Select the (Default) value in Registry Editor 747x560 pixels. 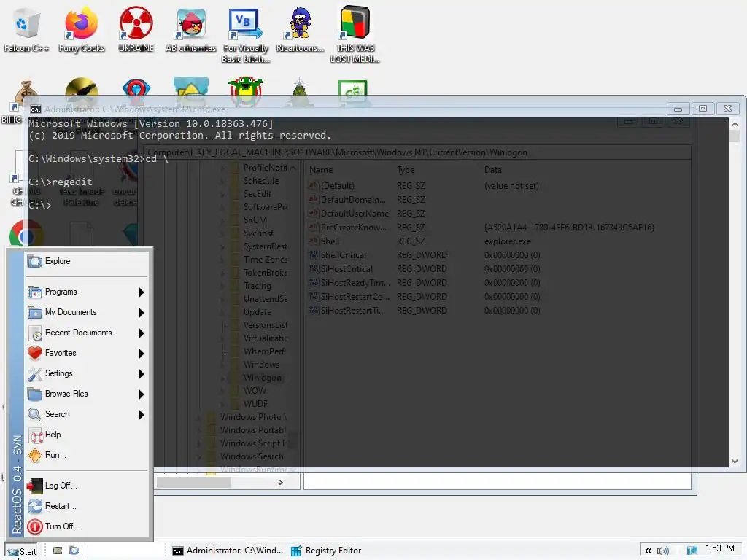pyautogui.click(x=337, y=186)
